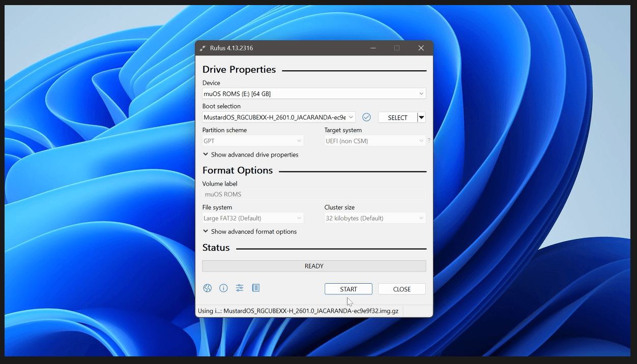Screen dimensions: 637x364
Task: Open the Device dropdown showing muOS ROMS (E:)
Action: pyautogui.click(x=314, y=94)
